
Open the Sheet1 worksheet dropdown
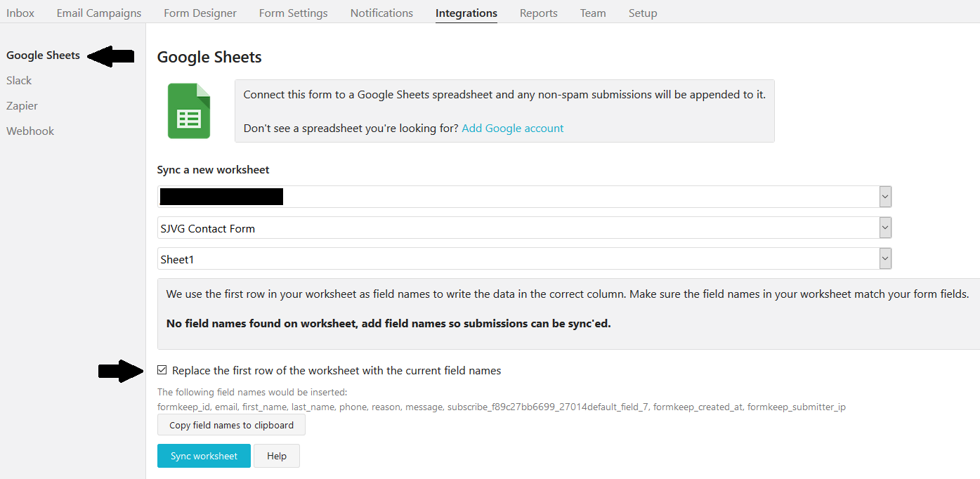click(524, 258)
